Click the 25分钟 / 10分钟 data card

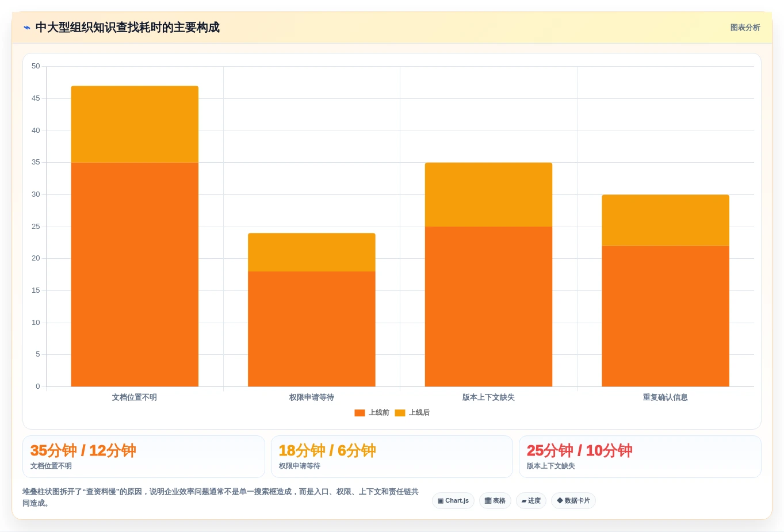point(640,457)
